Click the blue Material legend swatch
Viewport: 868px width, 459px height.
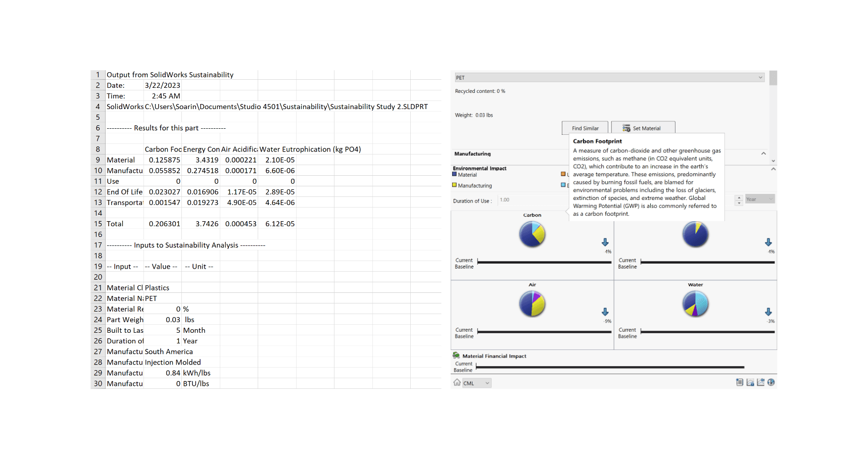click(x=455, y=174)
